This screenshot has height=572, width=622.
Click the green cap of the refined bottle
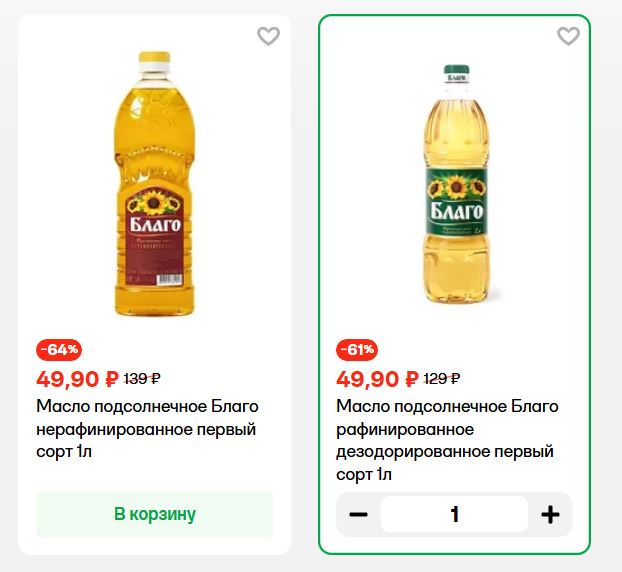click(x=457, y=73)
